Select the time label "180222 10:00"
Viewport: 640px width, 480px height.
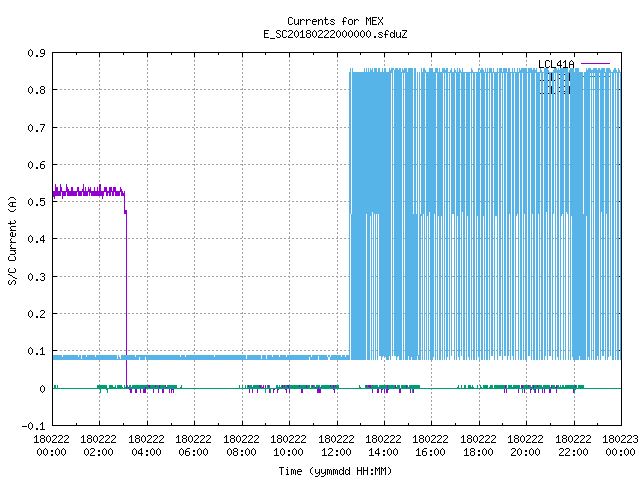tap(288, 445)
